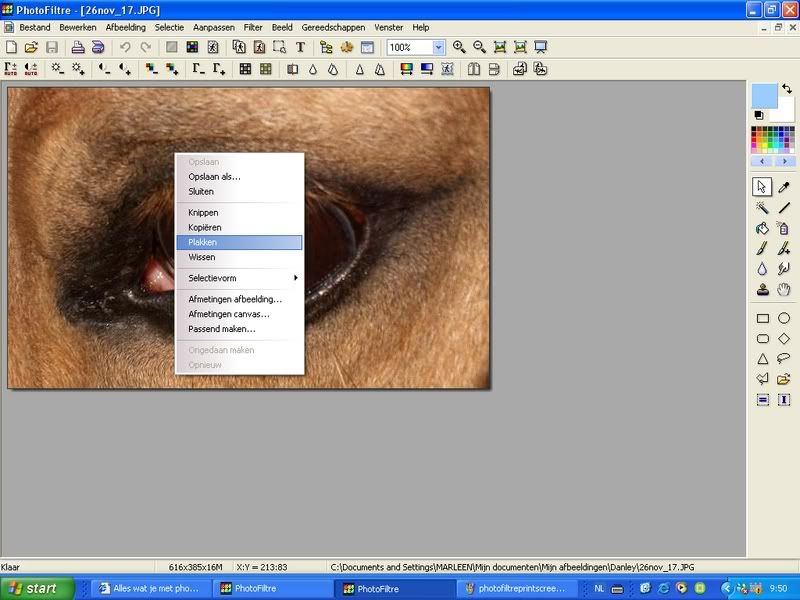Select the Paintbrush tool
Screen dimensions: 800x600
(762, 248)
